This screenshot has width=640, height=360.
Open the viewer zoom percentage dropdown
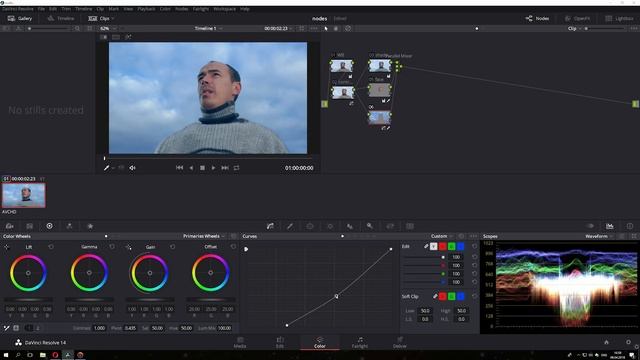(x=108, y=29)
